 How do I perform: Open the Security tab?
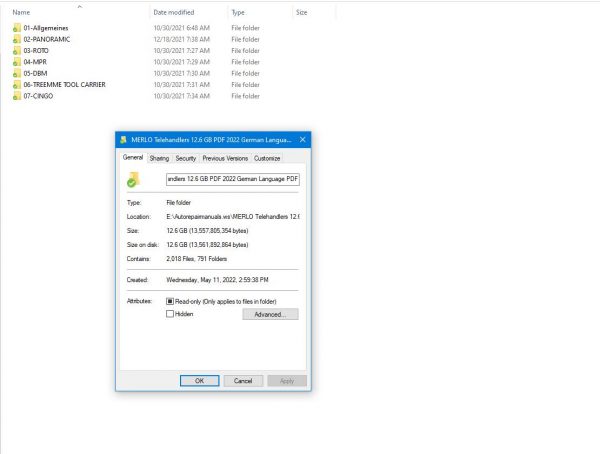pos(186,158)
